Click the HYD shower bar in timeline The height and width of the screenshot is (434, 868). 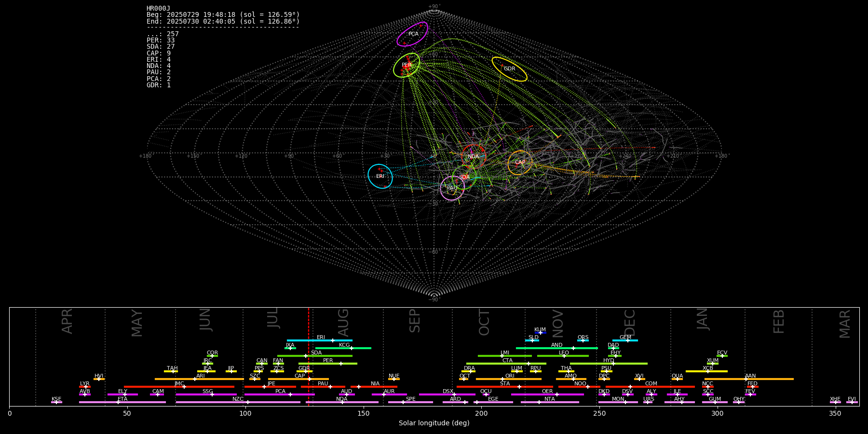pos(609,364)
